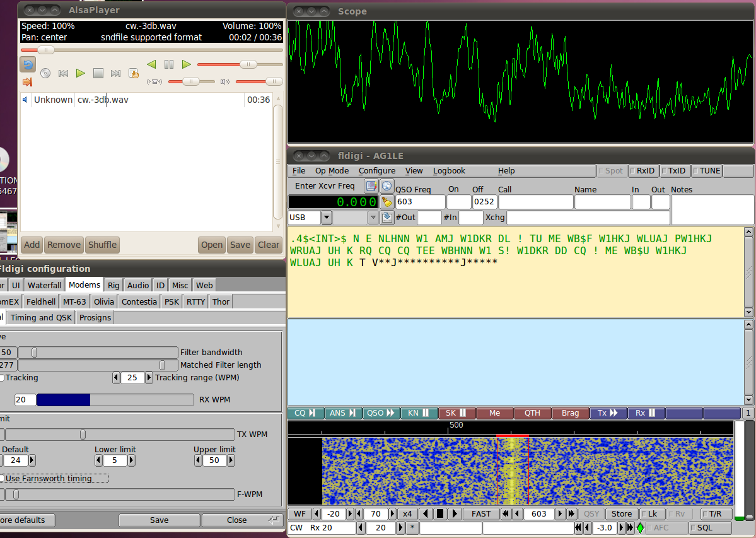The width and height of the screenshot is (756, 538).
Task: Click the broom icon to clear log fields
Action: (387, 202)
